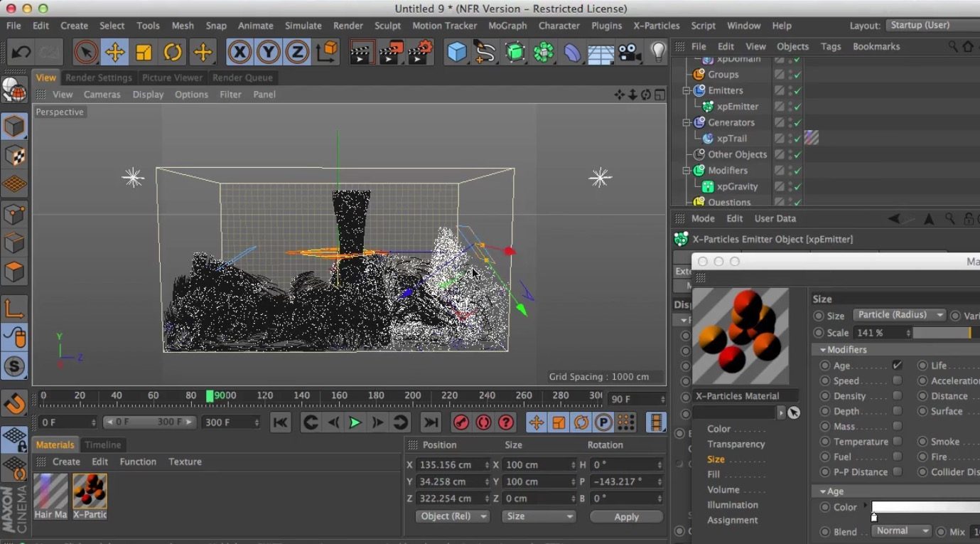
Task: Click the Age color gradient bar
Action: [x=925, y=507]
